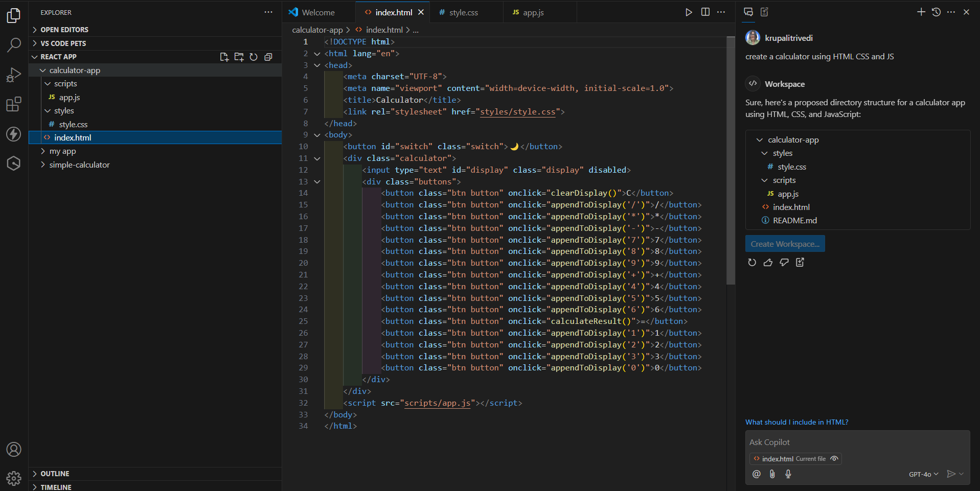
Task: Split the editor to the right
Action: coord(705,12)
